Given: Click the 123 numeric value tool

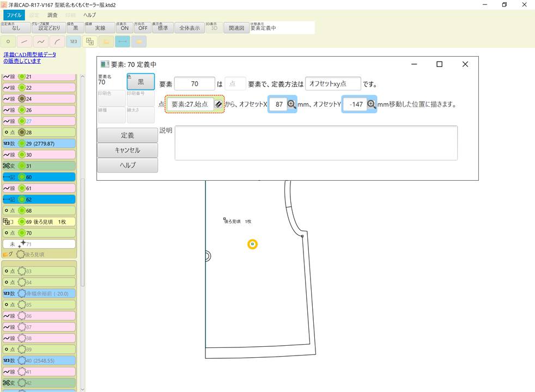Looking at the screenshot, I should [x=73, y=41].
